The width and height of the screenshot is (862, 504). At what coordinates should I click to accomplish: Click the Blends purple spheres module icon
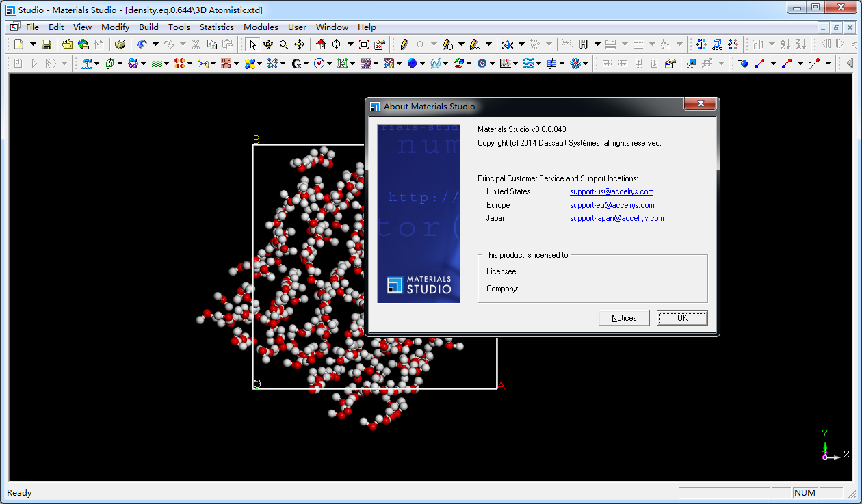pos(132,63)
